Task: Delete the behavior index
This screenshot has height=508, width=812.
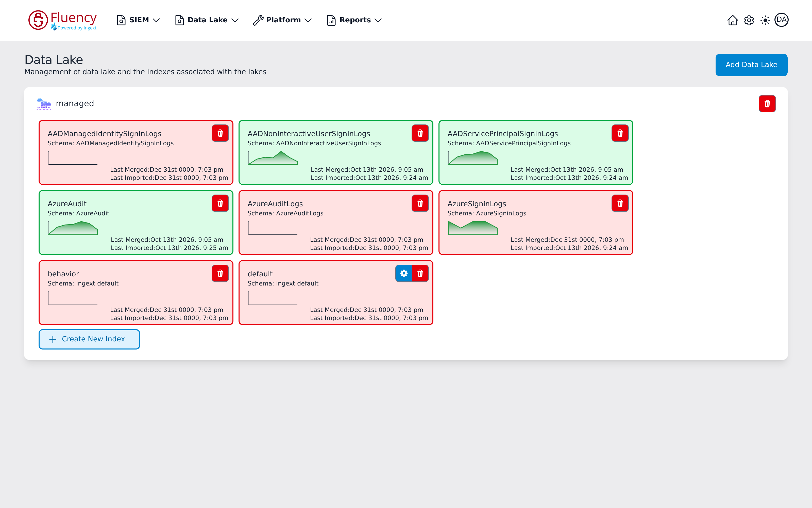Action: click(220, 274)
